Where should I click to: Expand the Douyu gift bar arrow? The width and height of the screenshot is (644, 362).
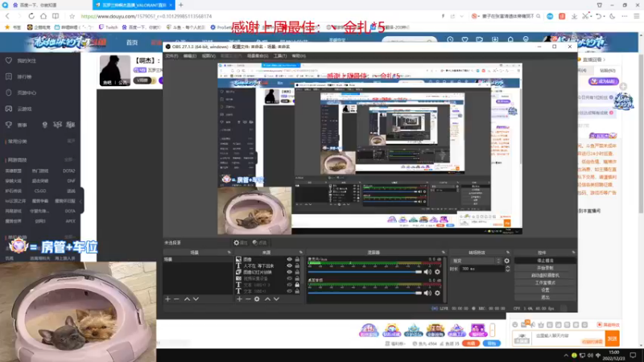tap(493, 330)
